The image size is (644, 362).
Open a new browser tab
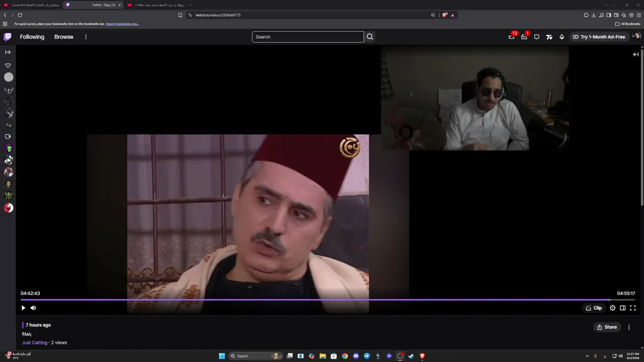pyautogui.click(x=191, y=5)
